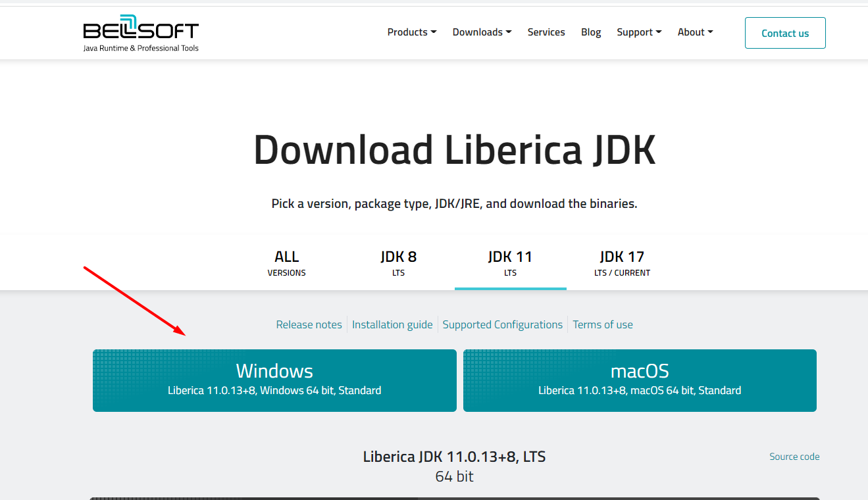
Task: Select the ALL versions tab
Action: 287,263
